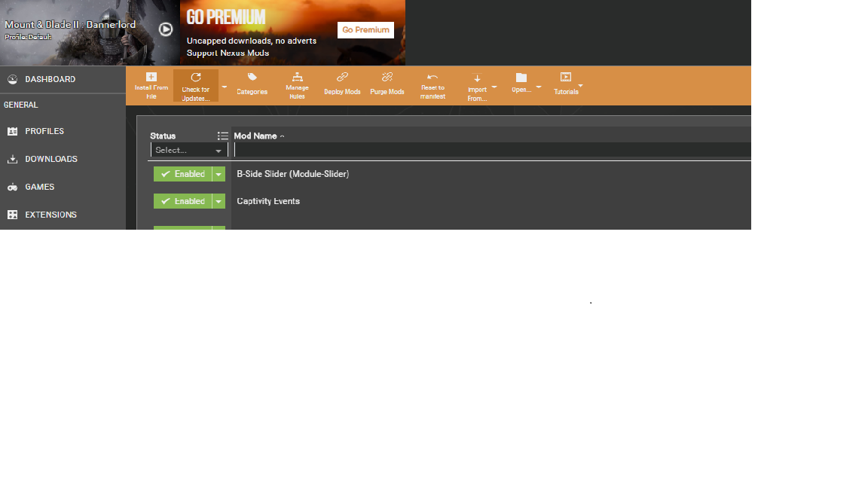Click the Dashboard gauge icon
The width and height of the screenshot is (868, 488).
click(x=12, y=79)
